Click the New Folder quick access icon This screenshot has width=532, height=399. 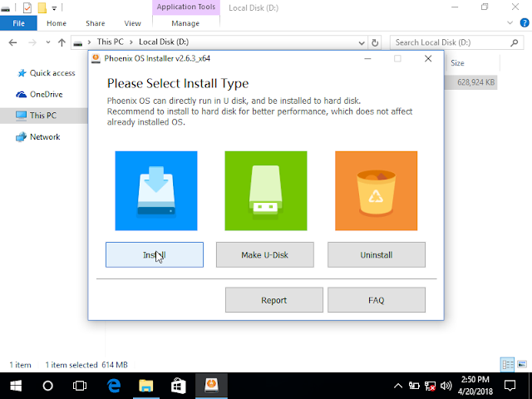pos(42,7)
